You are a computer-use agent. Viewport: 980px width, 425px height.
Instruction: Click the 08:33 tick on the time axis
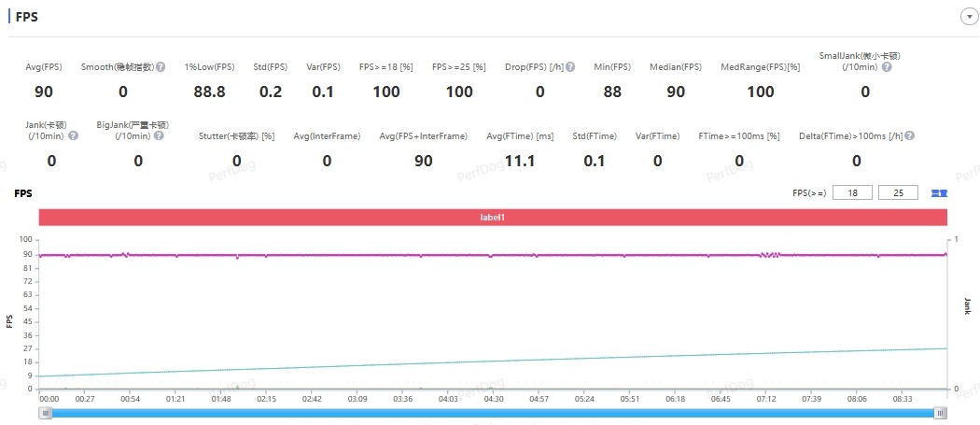coord(903,399)
